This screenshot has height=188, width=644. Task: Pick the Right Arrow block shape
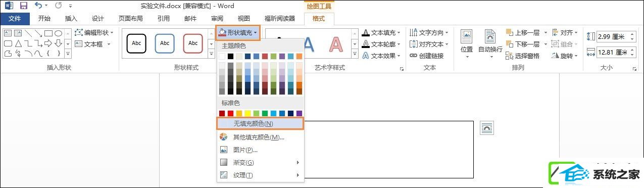pyautogui.click(x=48, y=43)
